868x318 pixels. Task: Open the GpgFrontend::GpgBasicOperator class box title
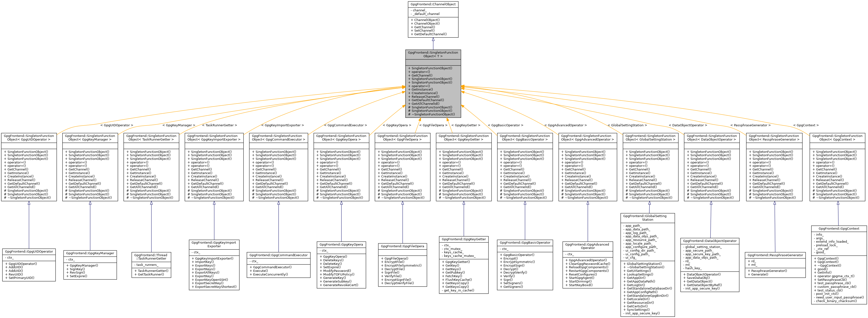coord(525,242)
